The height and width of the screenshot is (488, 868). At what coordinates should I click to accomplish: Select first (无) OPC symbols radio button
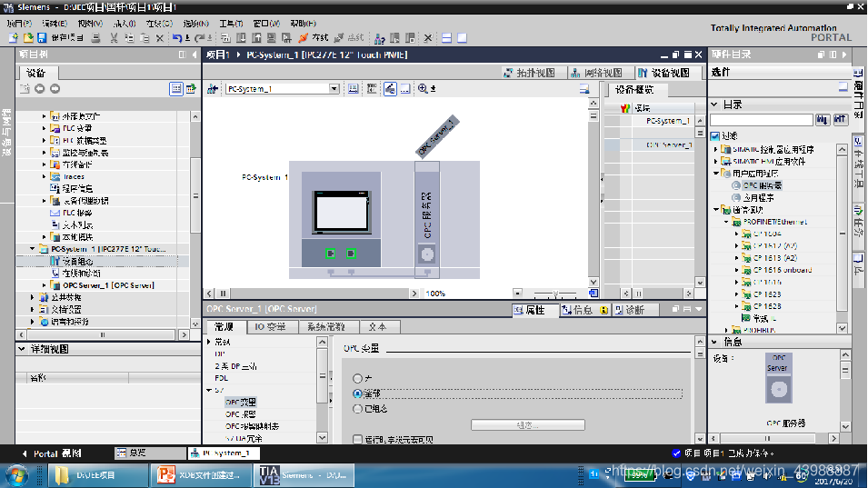357,378
